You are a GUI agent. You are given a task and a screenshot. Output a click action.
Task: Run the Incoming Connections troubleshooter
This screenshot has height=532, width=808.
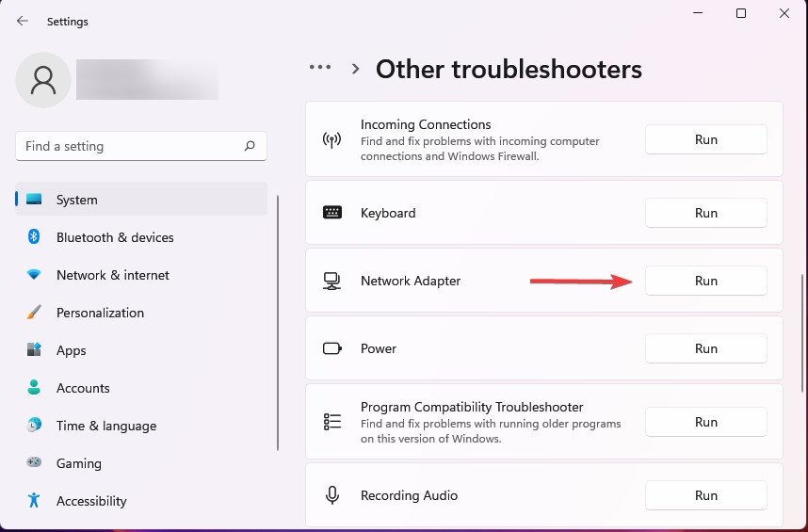click(x=706, y=139)
